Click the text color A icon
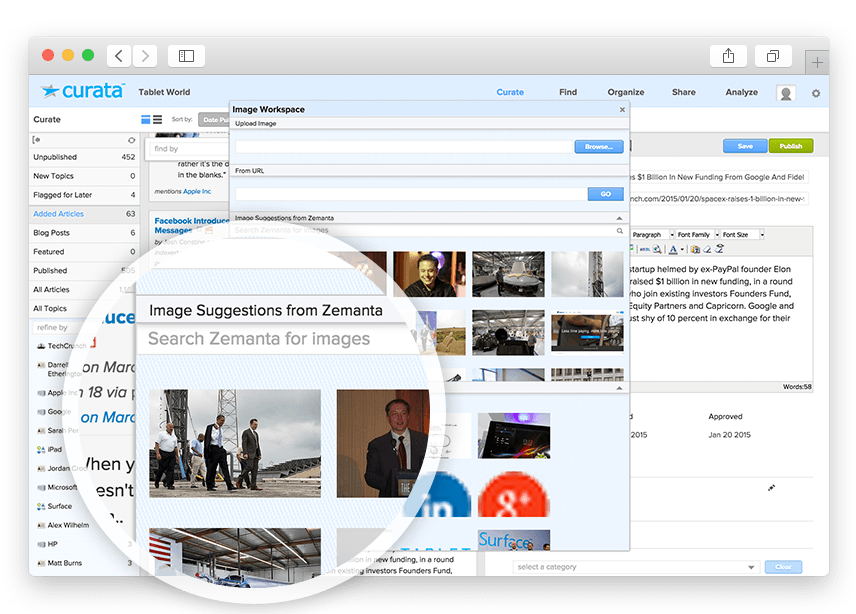 [x=673, y=249]
